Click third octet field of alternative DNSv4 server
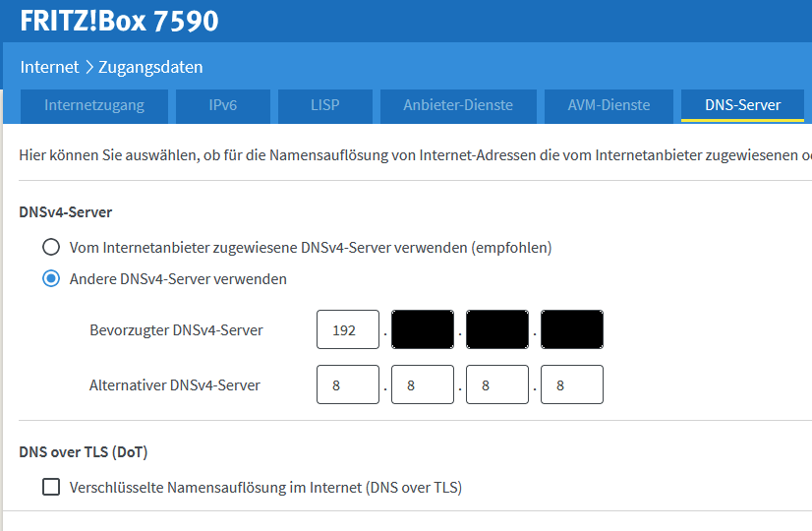 [x=497, y=384]
